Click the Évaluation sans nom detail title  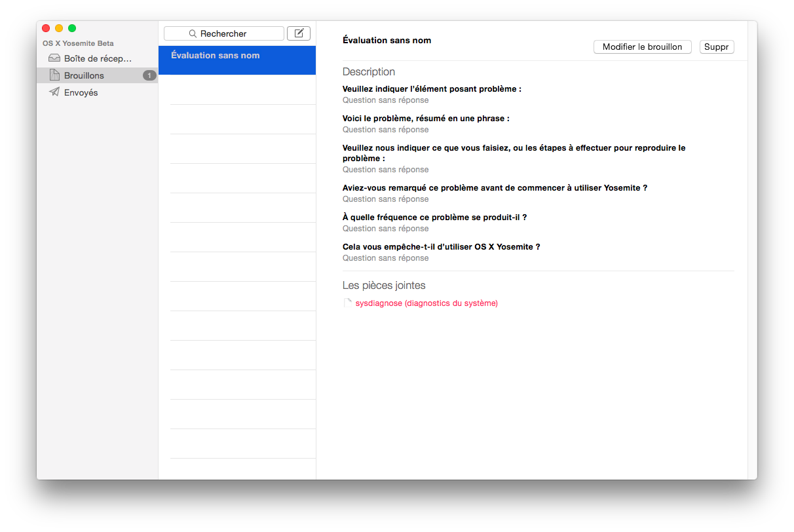(x=387, y=40)
